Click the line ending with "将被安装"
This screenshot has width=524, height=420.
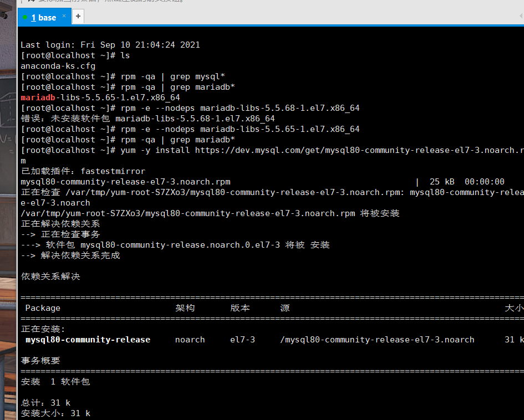pos(210,213)
